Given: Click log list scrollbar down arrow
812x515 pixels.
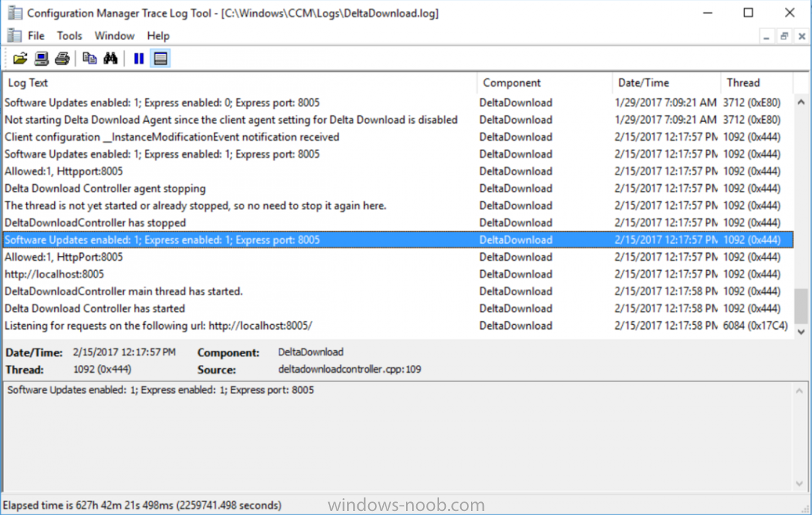Looking at the screenshot, I should coord(801,332).
